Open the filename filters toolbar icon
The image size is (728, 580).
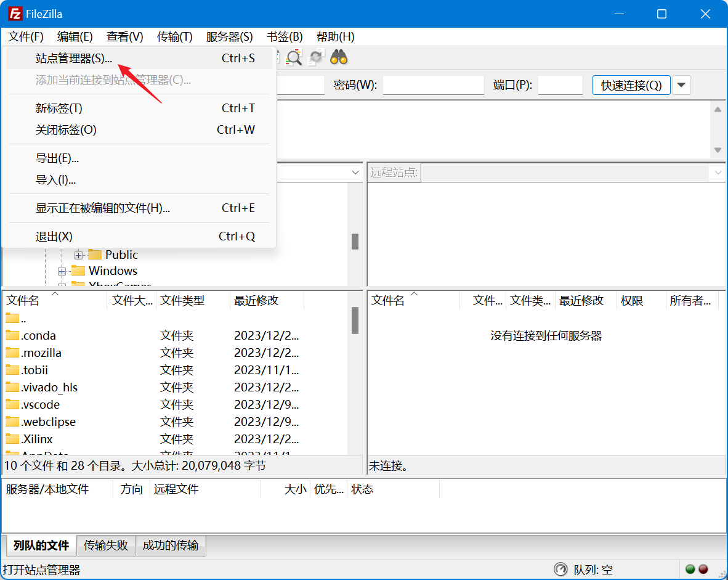pos(294,57)
